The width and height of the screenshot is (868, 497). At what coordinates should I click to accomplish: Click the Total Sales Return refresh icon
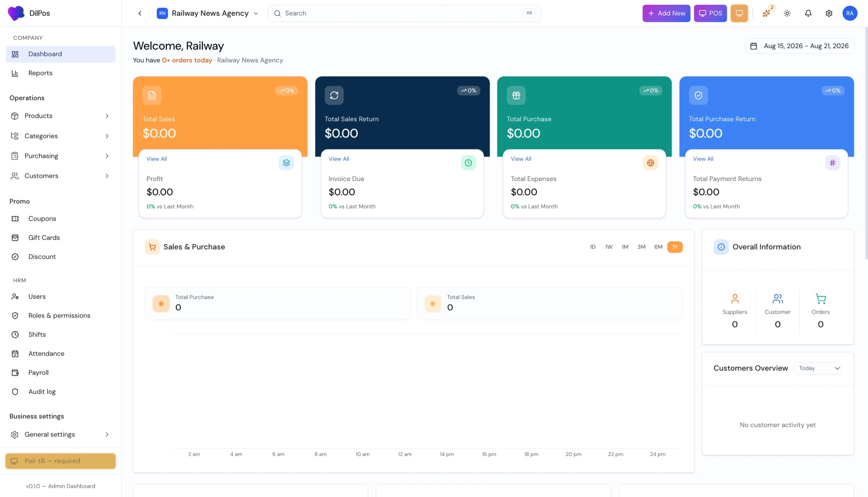click(334, 95)
